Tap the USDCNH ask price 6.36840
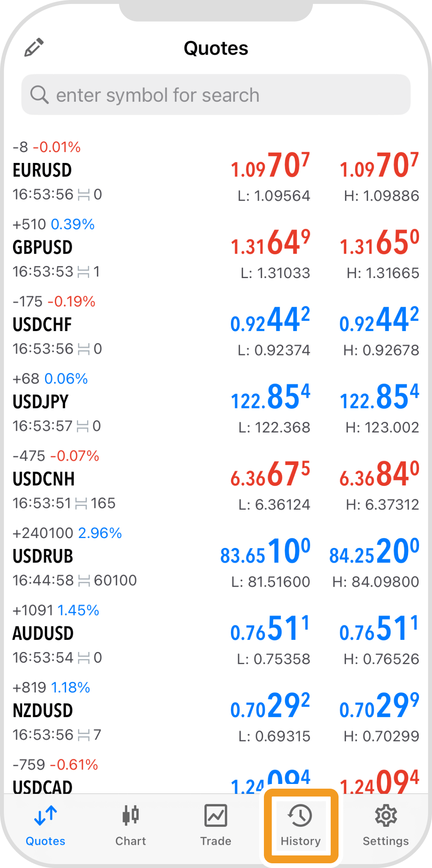This screenshot has width=432, height=868. tap(379, 474)
